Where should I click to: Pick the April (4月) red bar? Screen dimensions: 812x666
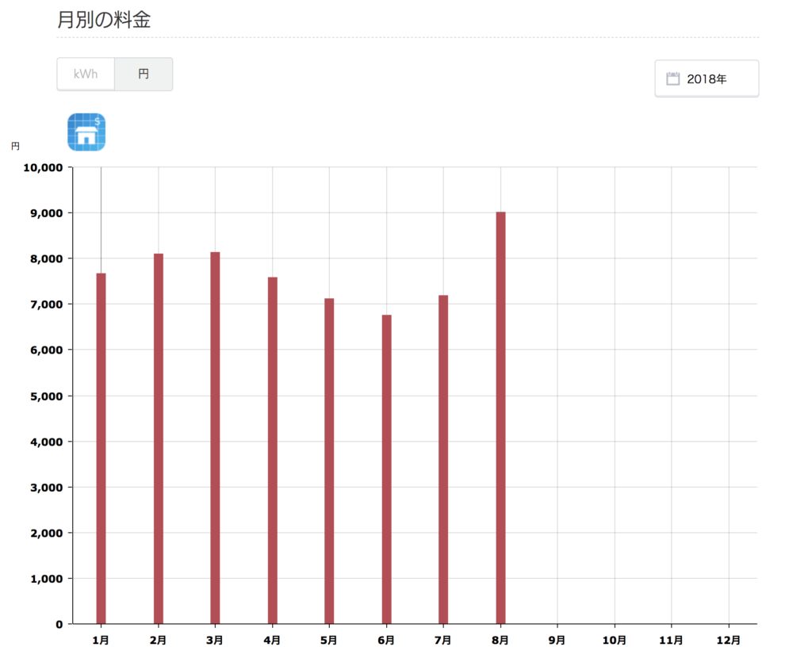tap(273, 450)
